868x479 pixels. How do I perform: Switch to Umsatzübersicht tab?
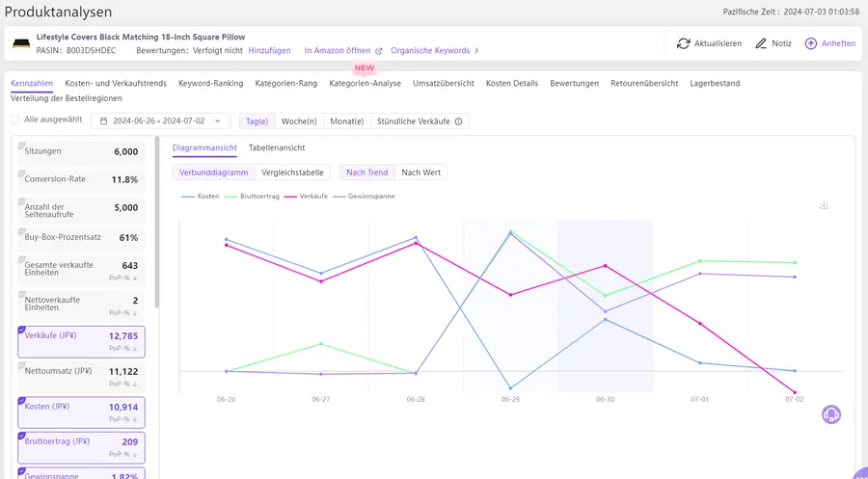pyautogui.click(x=444, y=84)
